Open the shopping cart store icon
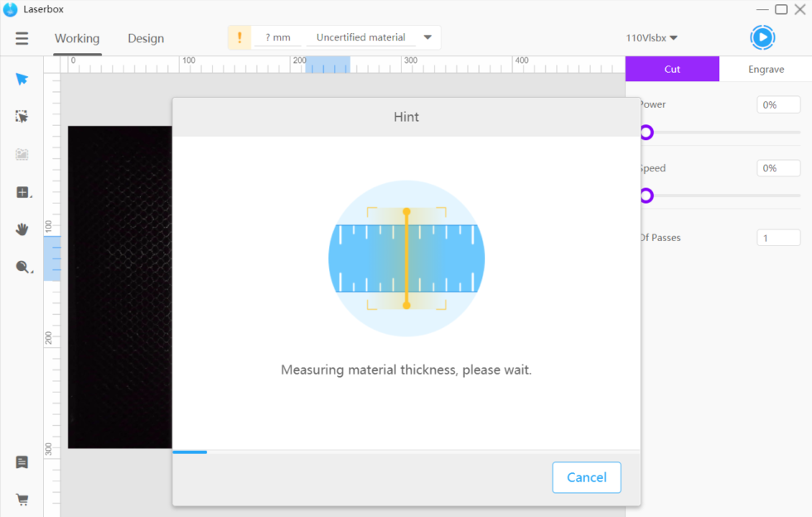The image size is (812, 517). point(22,500)
